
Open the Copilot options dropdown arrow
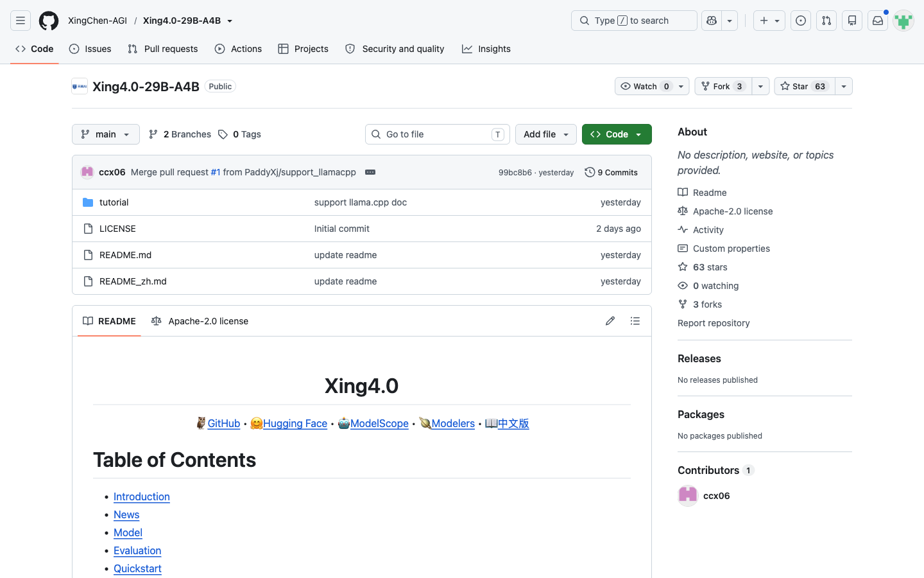pos(730,21)
